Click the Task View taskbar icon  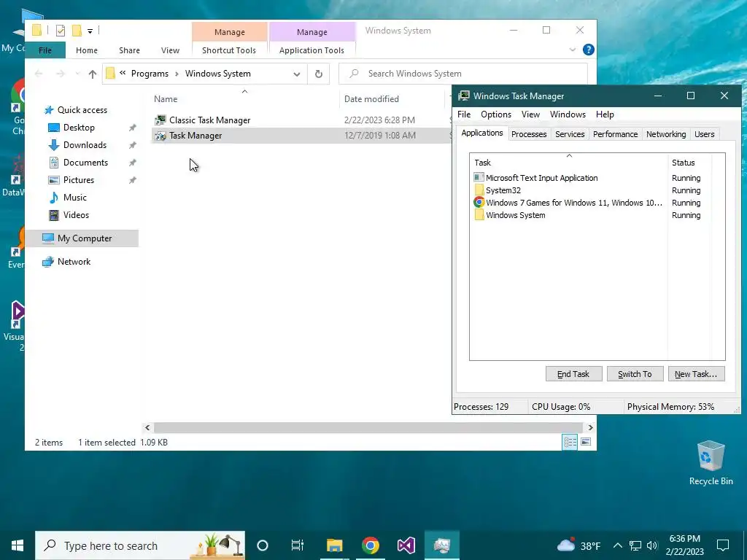(298, 545)
